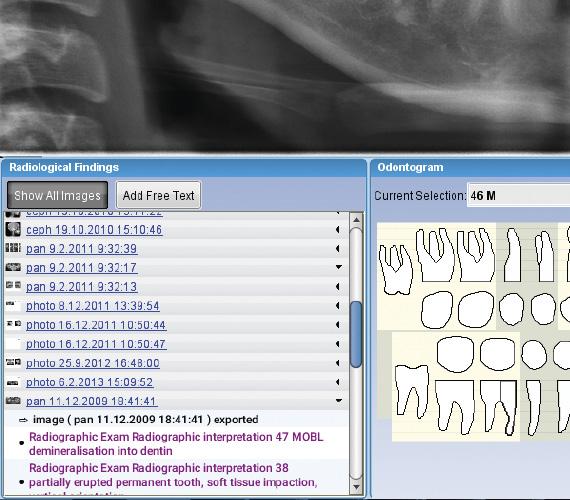Collapse the pan 11.12.2009 18:41:41 findings
Viewport: 570px width, 500px height.
coord(338,401)
